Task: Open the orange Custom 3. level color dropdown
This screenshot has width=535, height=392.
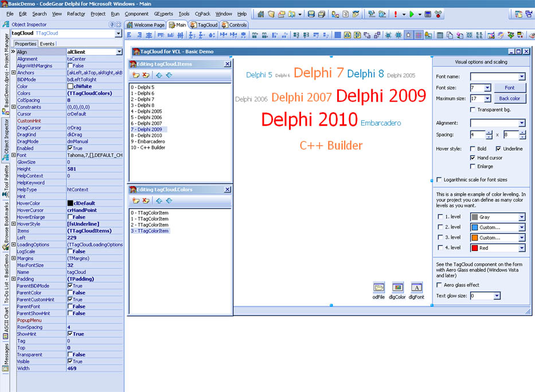Action: 522,238
